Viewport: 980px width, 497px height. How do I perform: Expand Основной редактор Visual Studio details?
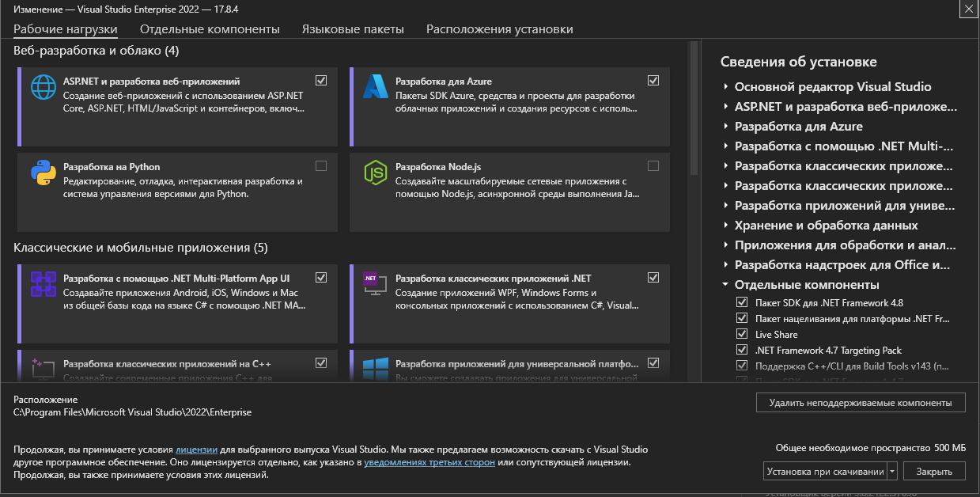[725, 87]
